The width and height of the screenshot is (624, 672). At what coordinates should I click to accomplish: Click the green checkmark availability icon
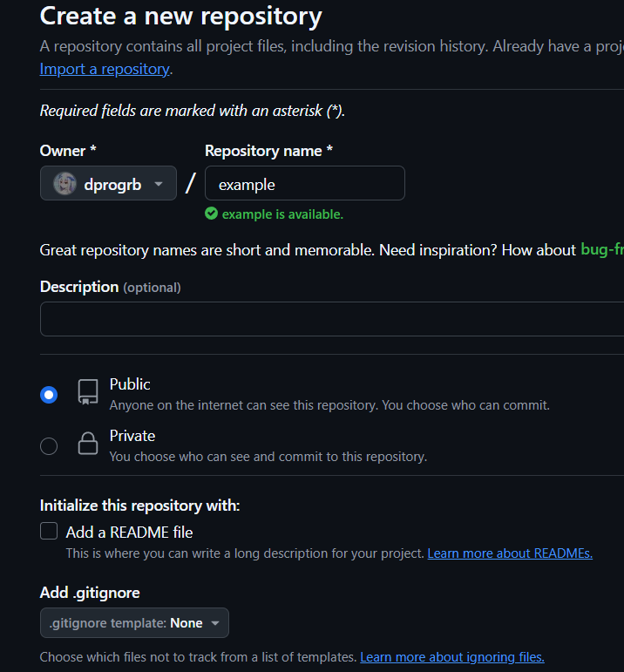tap(211, 214)
